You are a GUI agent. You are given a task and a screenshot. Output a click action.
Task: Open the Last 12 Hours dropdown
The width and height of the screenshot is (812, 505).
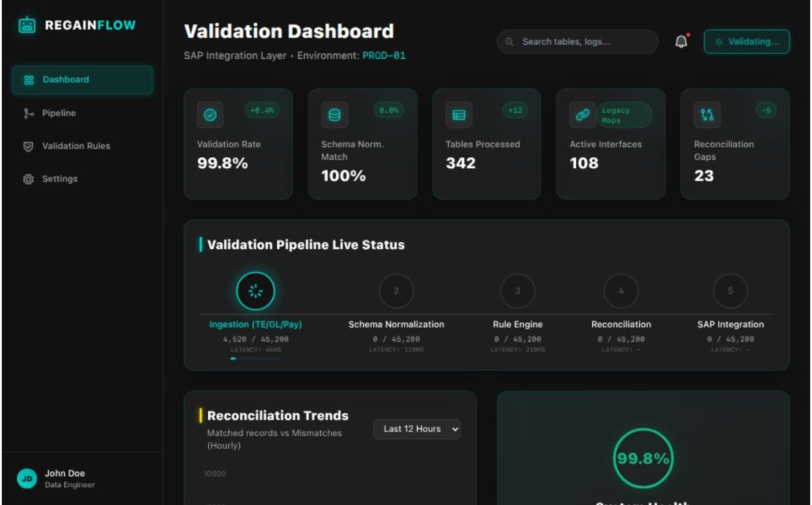417,429
